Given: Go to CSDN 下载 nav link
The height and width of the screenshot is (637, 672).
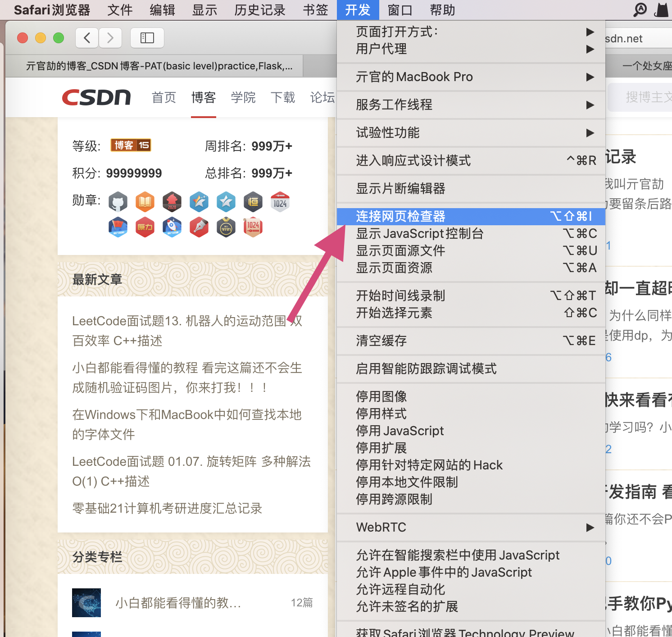Looking at the screenshot, I should coord(283,97).
